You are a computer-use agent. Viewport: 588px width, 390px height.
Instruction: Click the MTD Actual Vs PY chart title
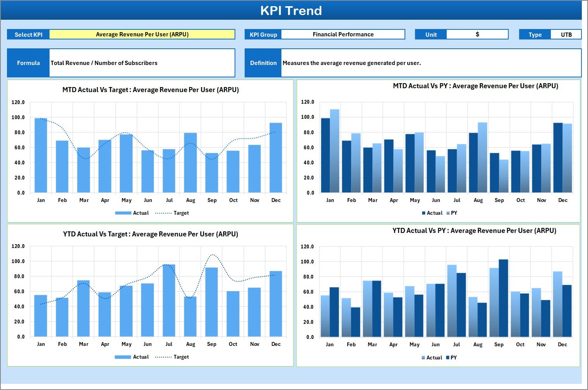[x=475, y=86]
